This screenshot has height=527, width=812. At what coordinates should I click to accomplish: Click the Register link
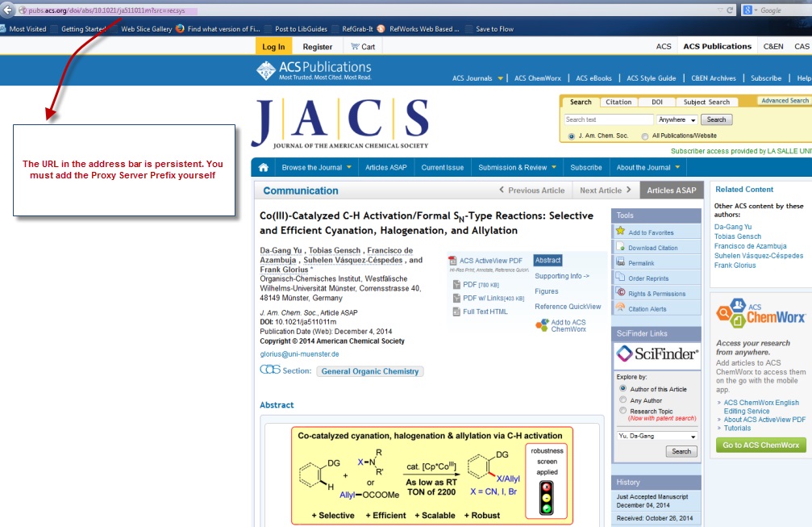318,47
